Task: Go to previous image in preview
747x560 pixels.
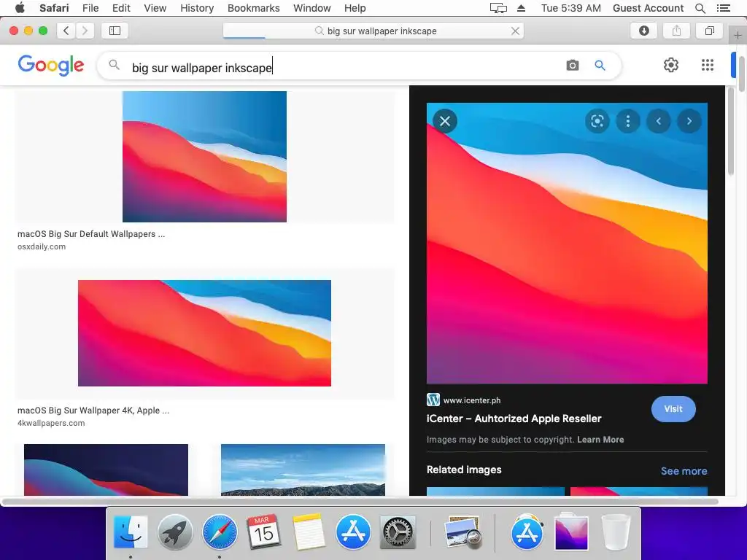Action: click(x=659, y=121)
